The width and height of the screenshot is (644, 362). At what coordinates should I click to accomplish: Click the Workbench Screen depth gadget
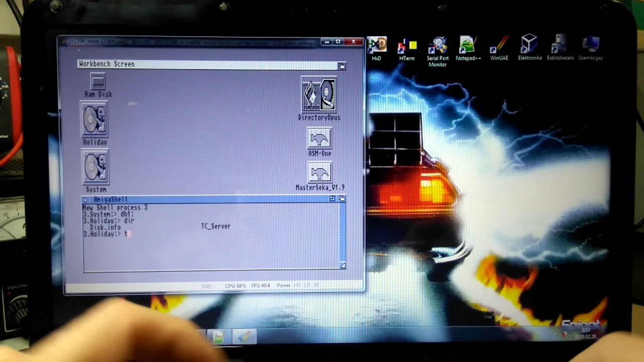(342, 66)
